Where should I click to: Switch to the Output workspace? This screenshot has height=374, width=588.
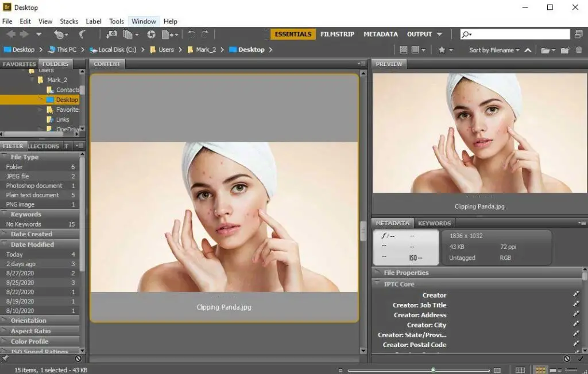[x=419, y=34]
